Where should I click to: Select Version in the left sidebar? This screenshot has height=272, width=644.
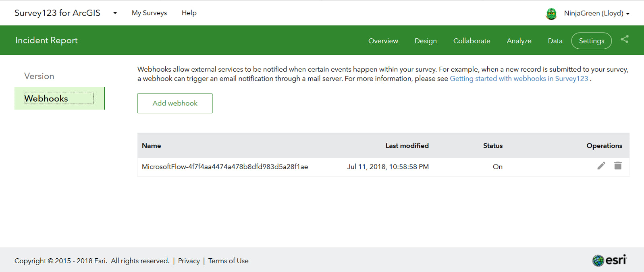click(x=39, y=76)
